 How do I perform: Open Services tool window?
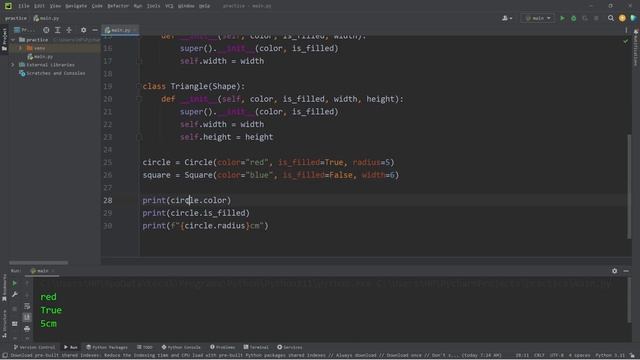(x=290, y=347)
